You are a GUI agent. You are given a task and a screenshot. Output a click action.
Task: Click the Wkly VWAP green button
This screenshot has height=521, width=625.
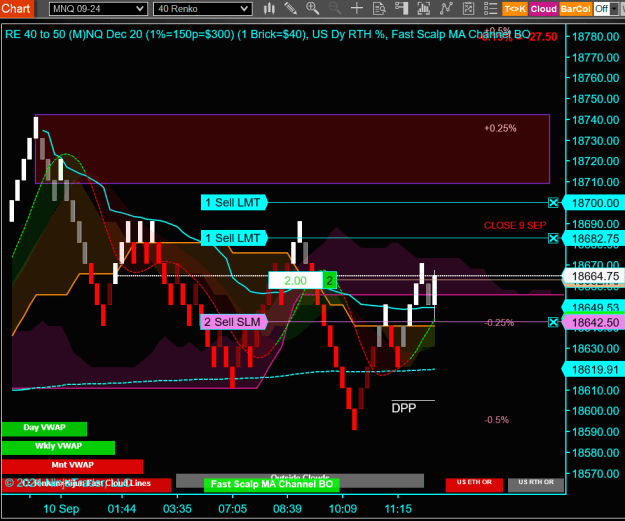click(58, 447)
